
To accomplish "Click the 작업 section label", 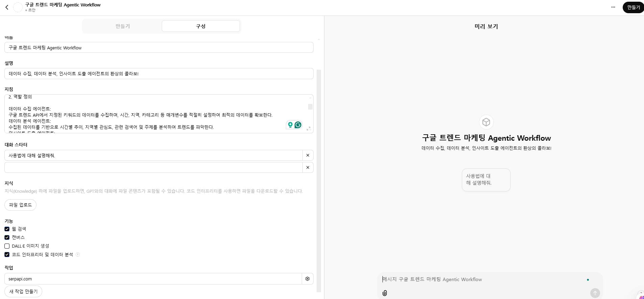I will click(9, 268).
